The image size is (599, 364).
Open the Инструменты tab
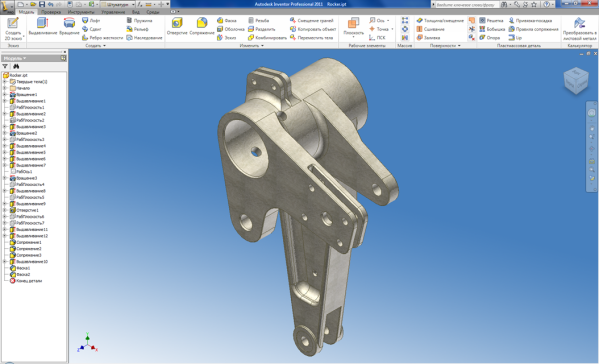click(81, 12)
